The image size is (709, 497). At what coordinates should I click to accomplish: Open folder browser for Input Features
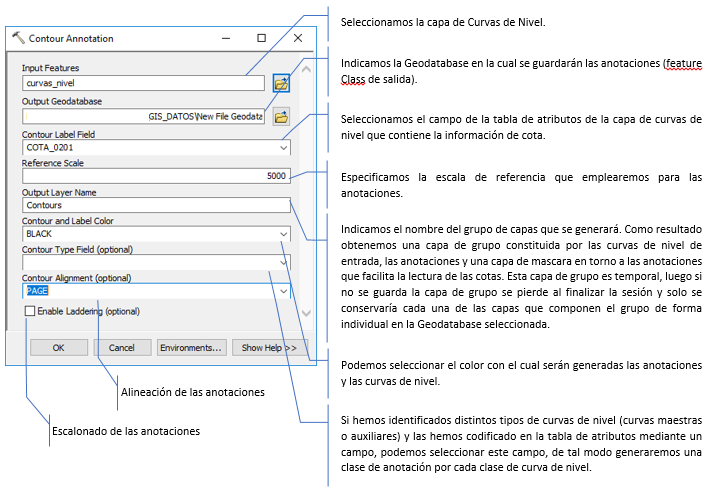point(281,83)
